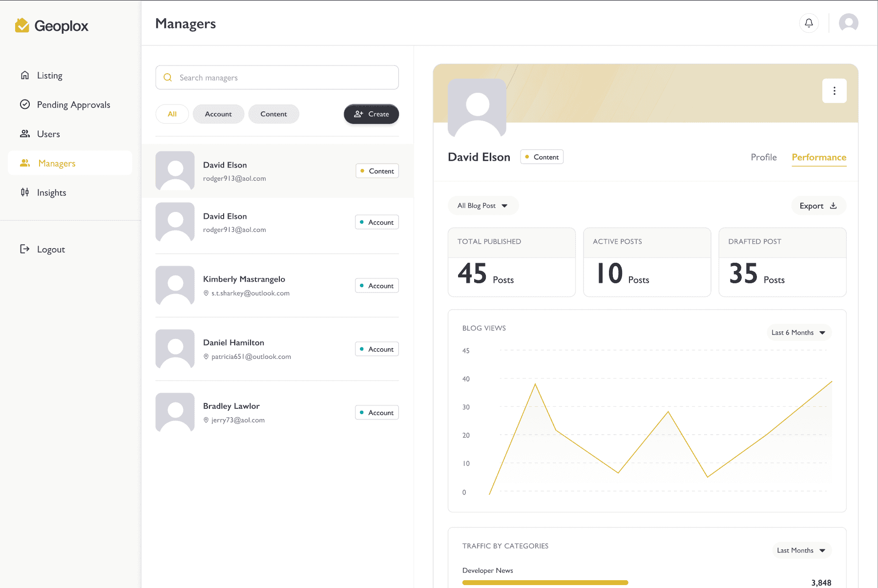The height and width of the screenshot is (588, 878).
Task: Click location pin beside patricia651@outlook.com
Action: pyautogui.click(x=206, y=357)
